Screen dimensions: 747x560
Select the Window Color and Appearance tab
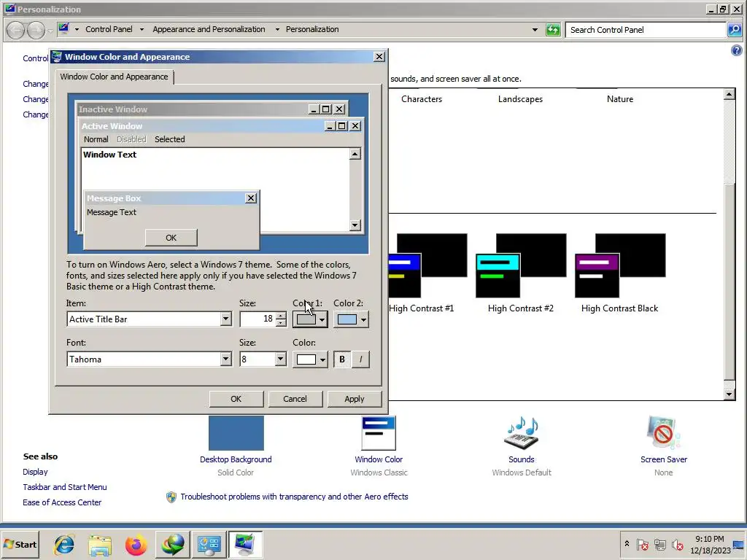pos(115,77)
